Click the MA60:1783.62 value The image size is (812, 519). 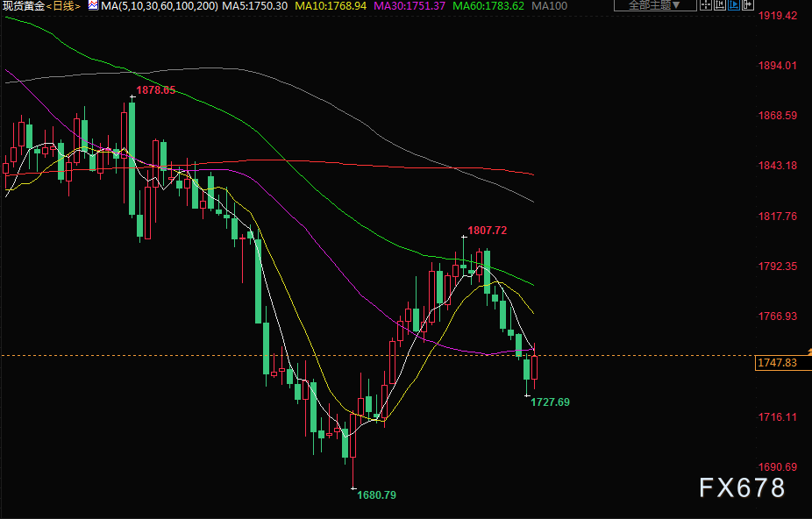coord(488,6)
